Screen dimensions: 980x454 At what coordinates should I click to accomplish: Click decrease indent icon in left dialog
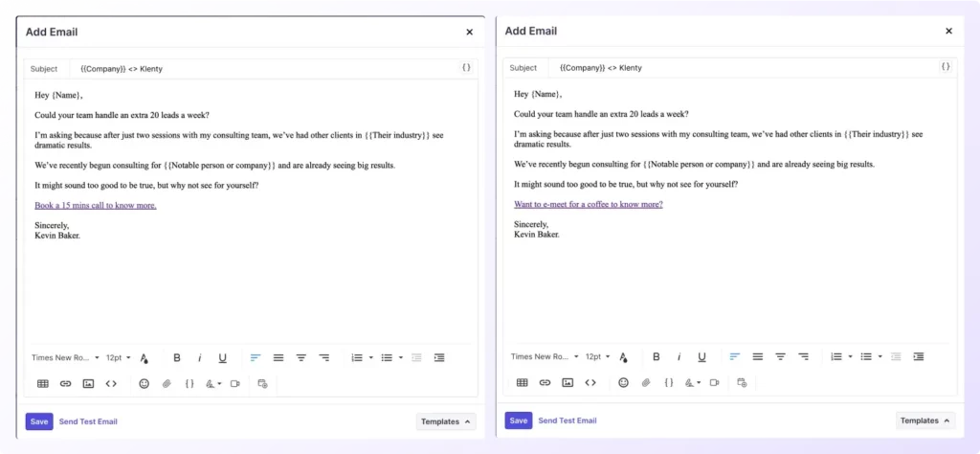tap(417, 357)
